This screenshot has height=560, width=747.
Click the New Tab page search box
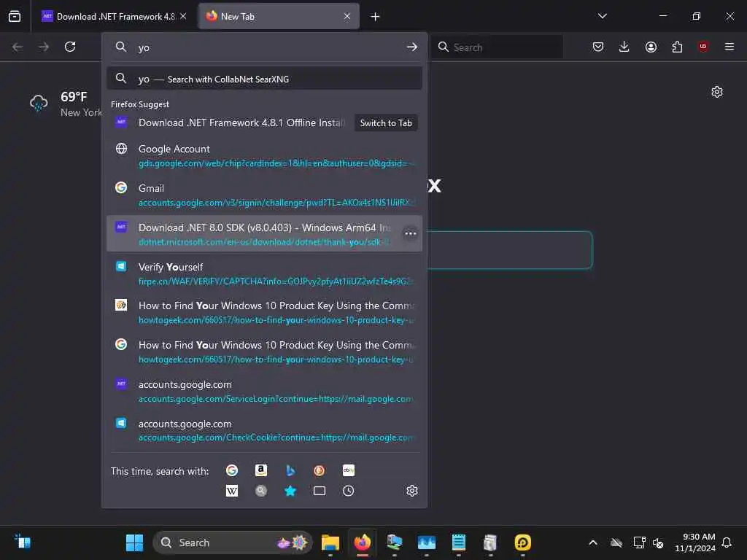tap(510, 250)
